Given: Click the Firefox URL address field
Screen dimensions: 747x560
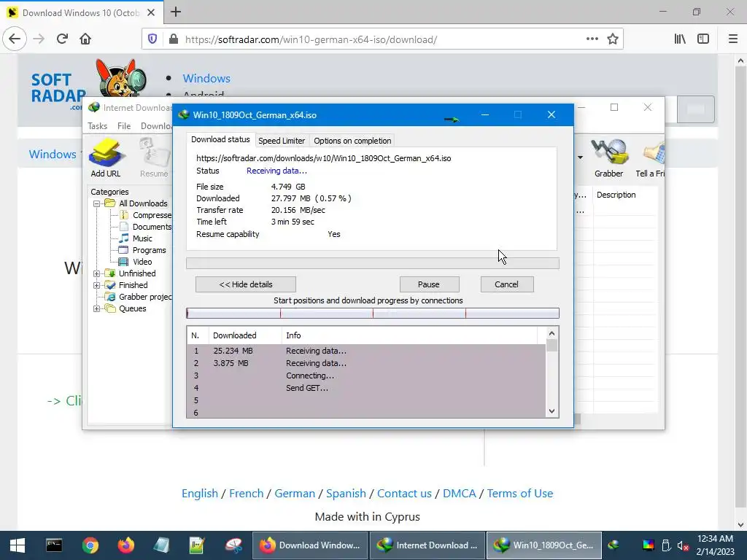Looking at the screenshot, I should (x=381, y=39).
